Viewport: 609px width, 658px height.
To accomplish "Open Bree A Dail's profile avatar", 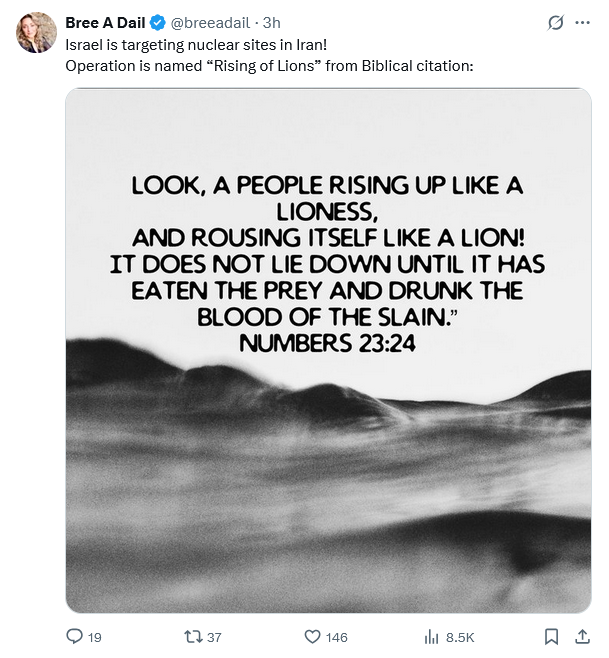I will point(36,33).
